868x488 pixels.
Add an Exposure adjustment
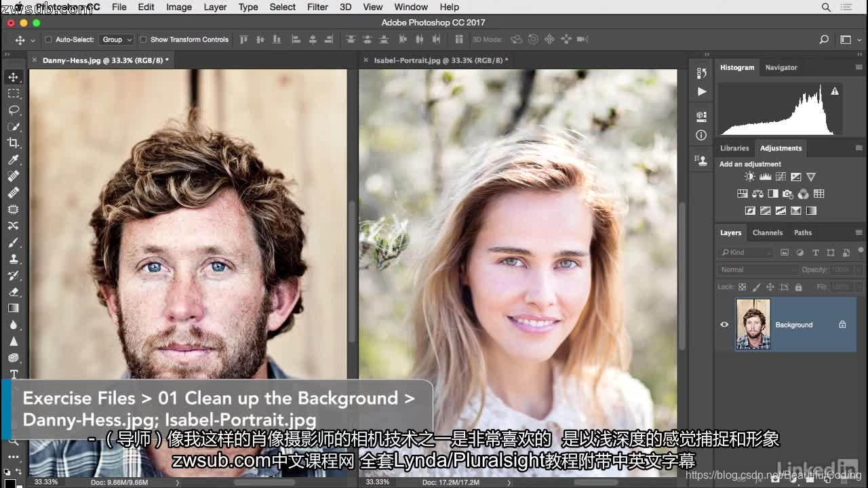[796, 177]
